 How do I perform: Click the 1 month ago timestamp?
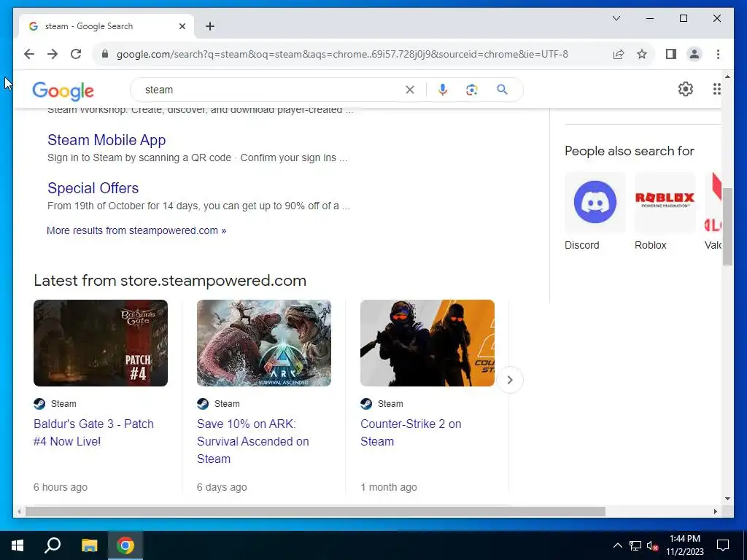pos(389,487)
